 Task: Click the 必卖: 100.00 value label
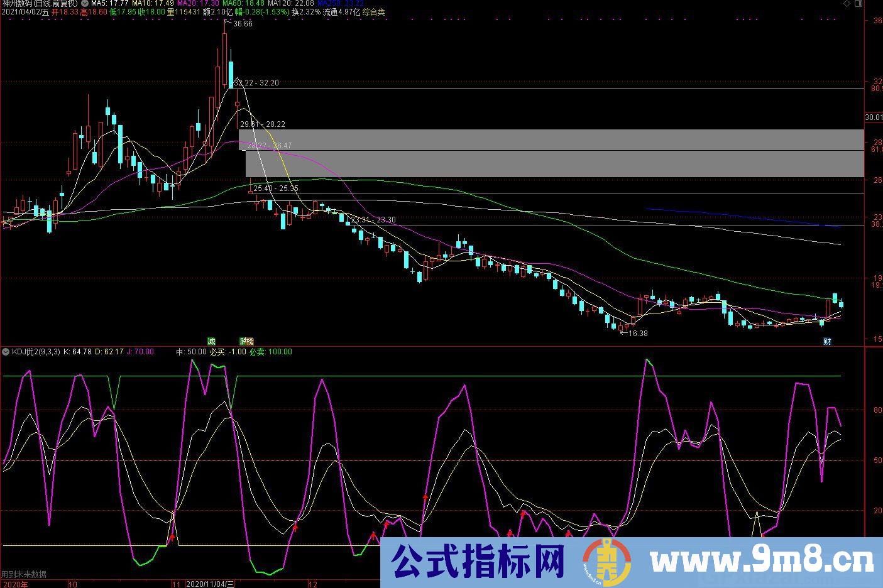point(271,352)
